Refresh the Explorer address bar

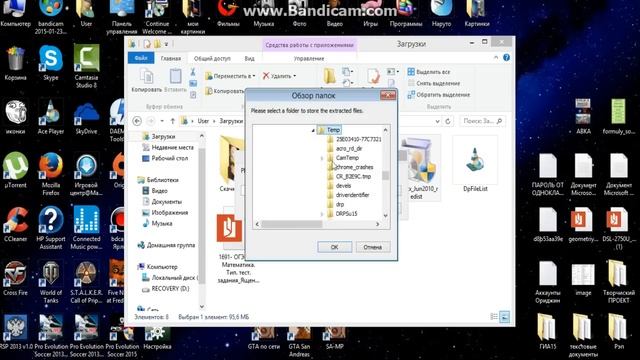448,121
